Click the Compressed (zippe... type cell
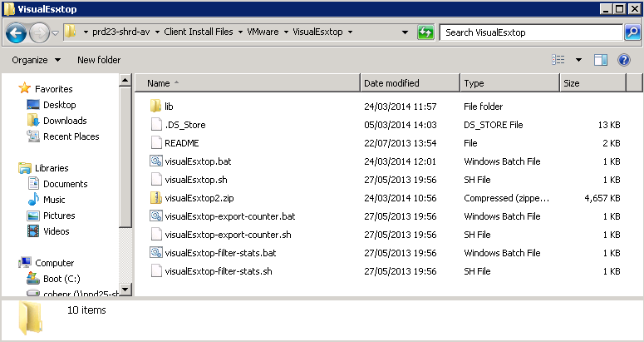The image size is (644, 342). pos(506,198)
